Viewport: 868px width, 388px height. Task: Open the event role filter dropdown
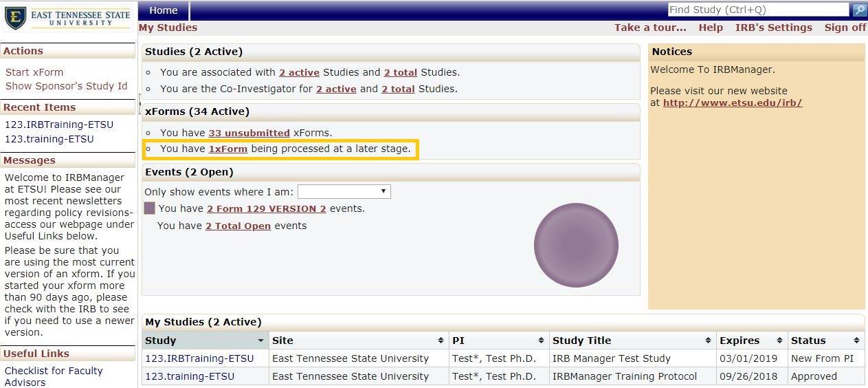coord(344,191)
